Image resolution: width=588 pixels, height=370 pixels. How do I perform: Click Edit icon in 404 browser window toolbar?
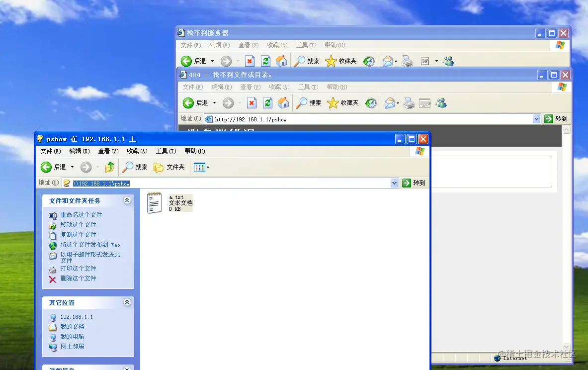[x=425, y=103]
